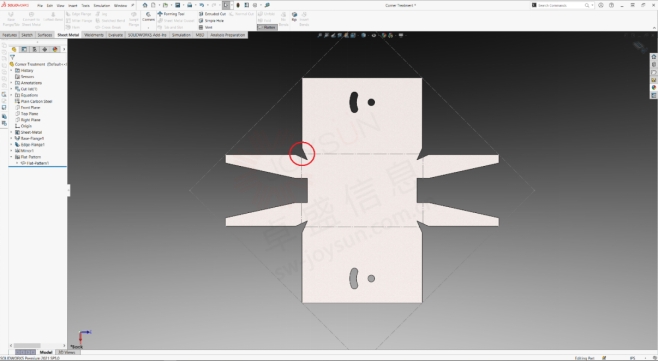Click the Rebuild traffic light icon

pos(238,5)
